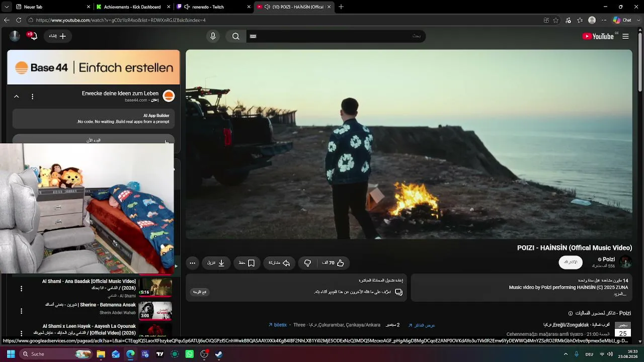Go to YouTube home via logo
This screenshot has width=644, height=362.
(x=598, y=36)
